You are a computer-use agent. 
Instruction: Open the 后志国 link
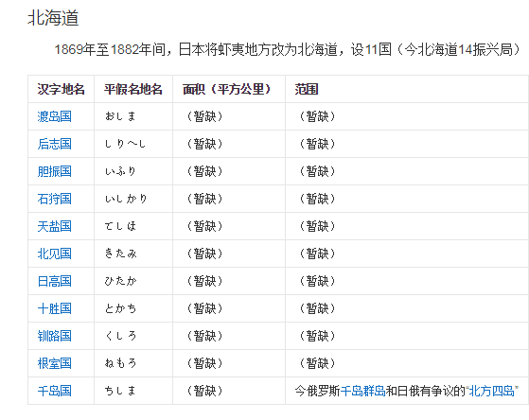tap(54, 144)
